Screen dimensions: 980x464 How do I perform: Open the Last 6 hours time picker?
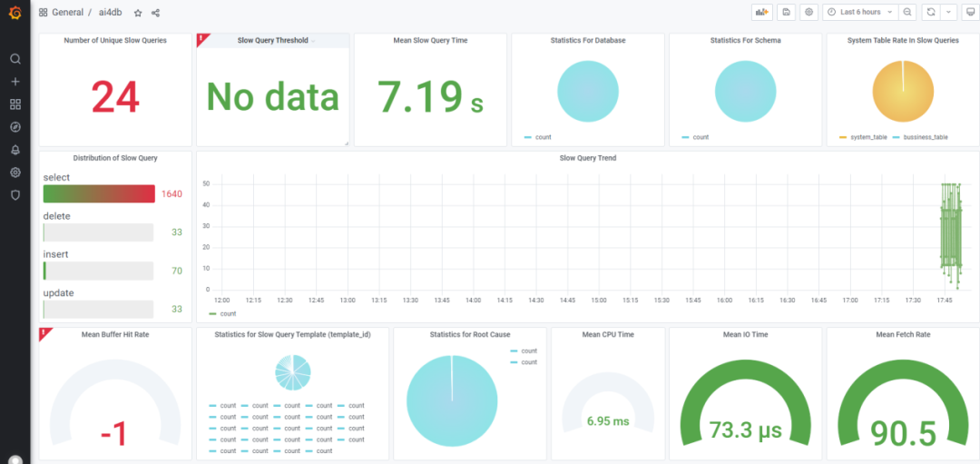859,12
